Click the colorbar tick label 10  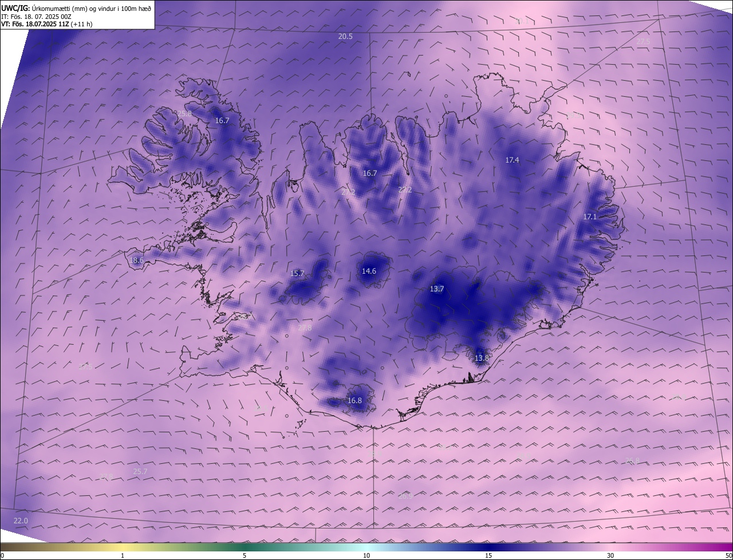[x=366, y=555]
